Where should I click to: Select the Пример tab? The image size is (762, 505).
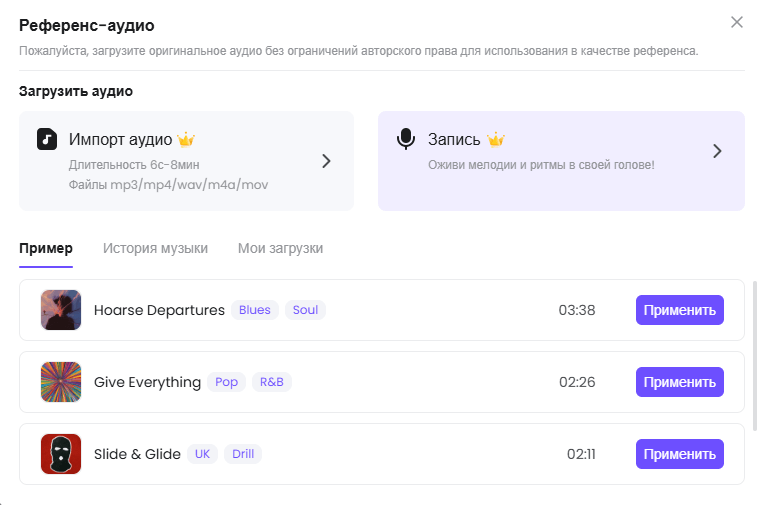click(46, 248)
